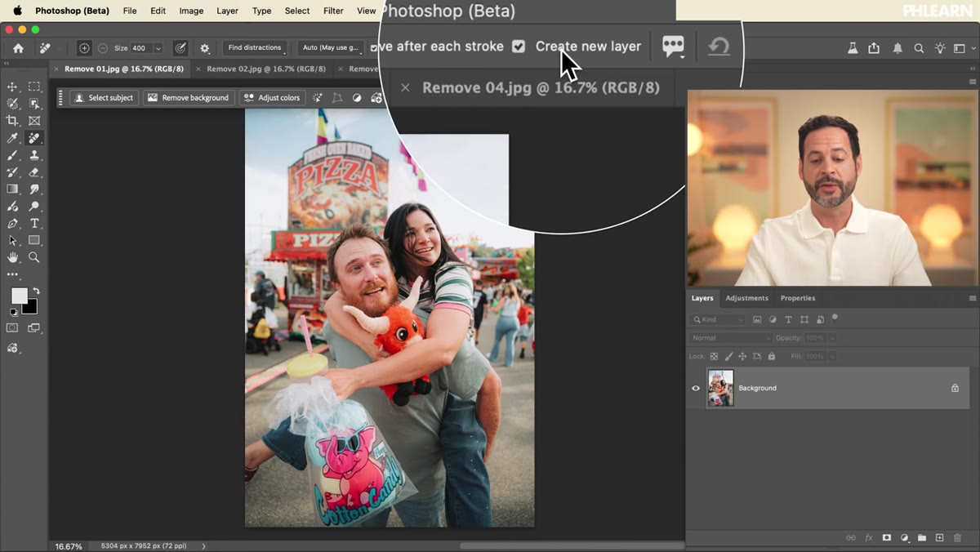Click the Remove background button
The height and width of the screenshot is (552, 980).
pyautogui.click(x=188, y=98)
